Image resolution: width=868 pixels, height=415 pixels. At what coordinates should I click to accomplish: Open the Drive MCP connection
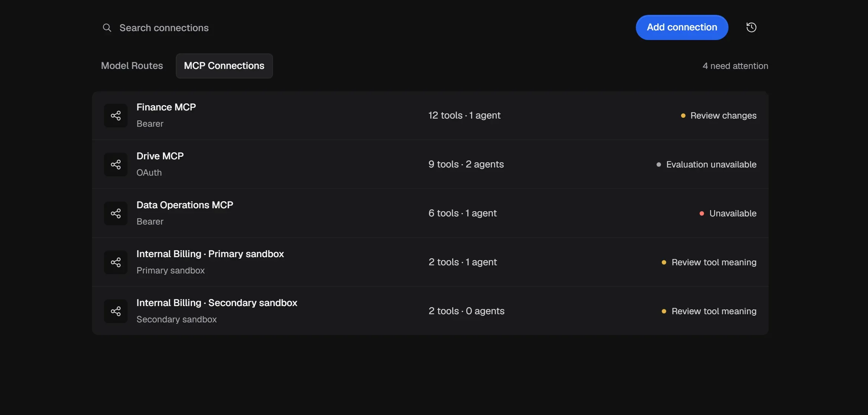coord(430,165)
